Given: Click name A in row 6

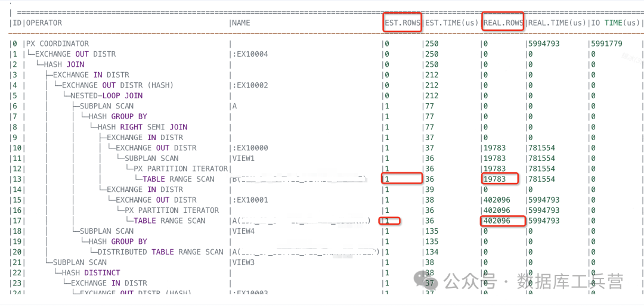Looking at the screenshot, I should click(x=234, y=106).
